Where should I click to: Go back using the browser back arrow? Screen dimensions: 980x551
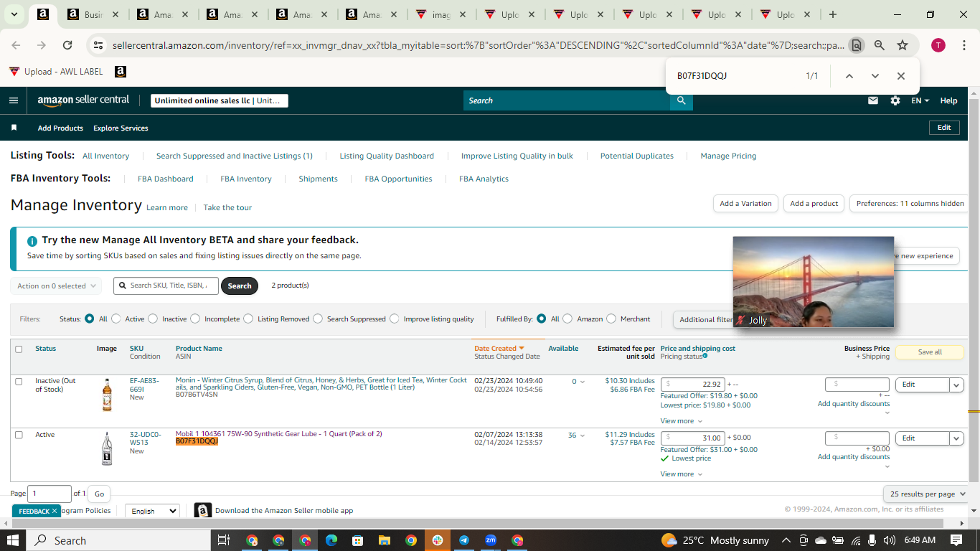tap(17, 45)
